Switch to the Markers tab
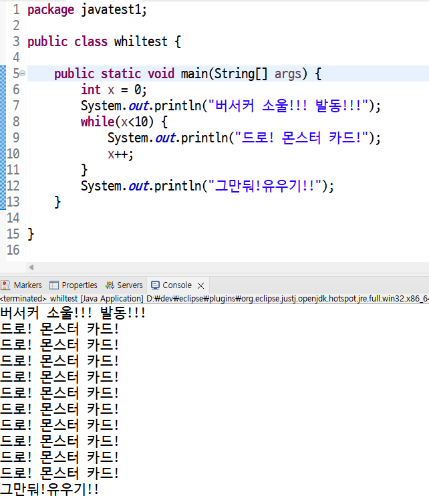429x504 pixels. tap(21, 285)
